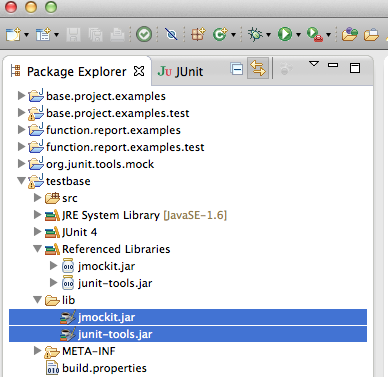388x377 pixels.
Task: Click the Save All toolbar icon
Action: tap(95, 35)
